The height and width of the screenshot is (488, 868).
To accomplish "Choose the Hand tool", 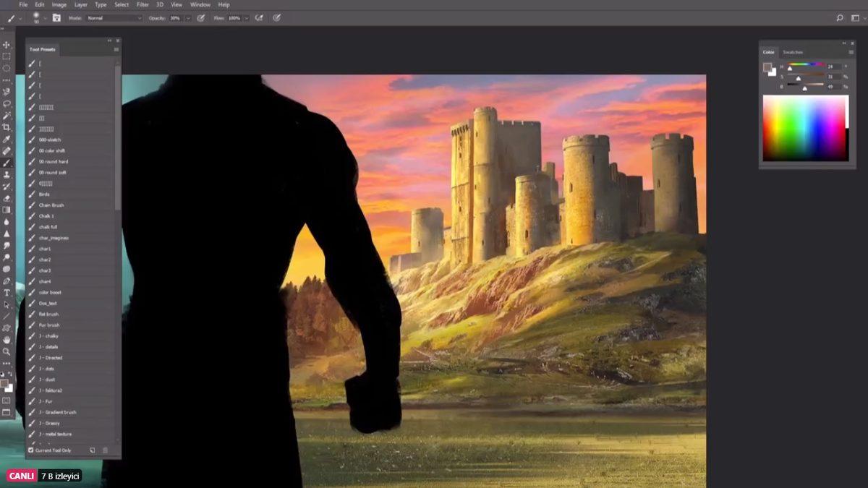I will (x=7, y=339).
